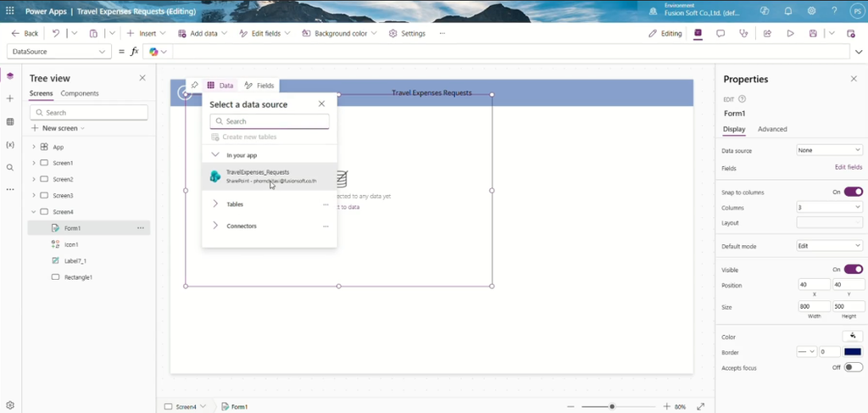Click the Edit fields link
The height and width of the screenshot is (413, 868).
tap(848, 167)
